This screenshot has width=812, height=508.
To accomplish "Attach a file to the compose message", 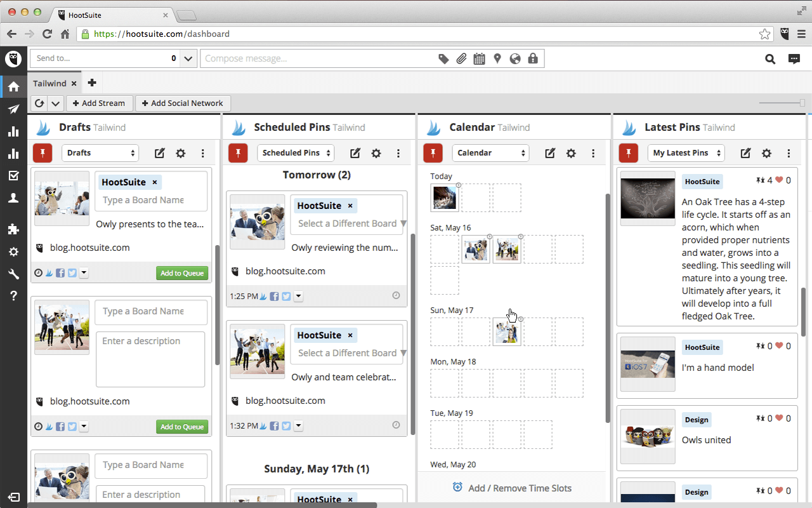I will (461, 58).
